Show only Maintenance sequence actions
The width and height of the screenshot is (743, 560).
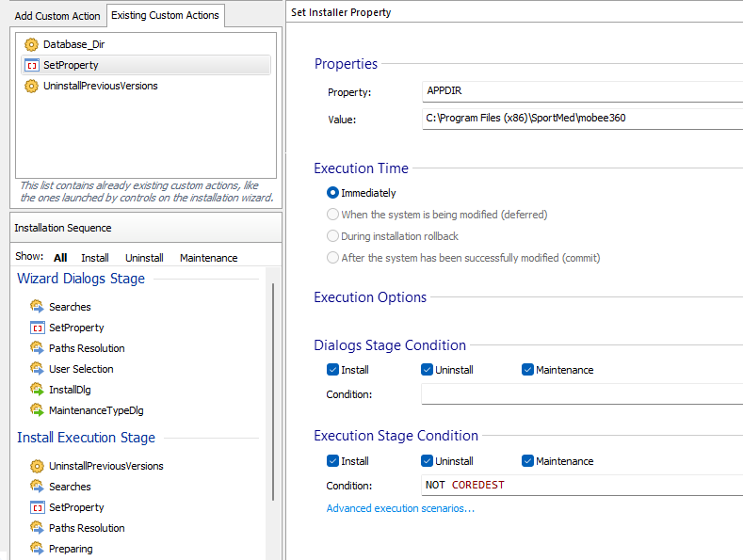pos(208,258)
